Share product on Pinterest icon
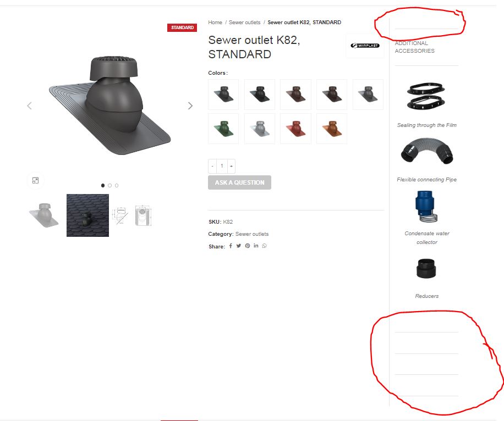Image resolution: width=504 pixels, height=421 pixels. [x=248, y=246]
